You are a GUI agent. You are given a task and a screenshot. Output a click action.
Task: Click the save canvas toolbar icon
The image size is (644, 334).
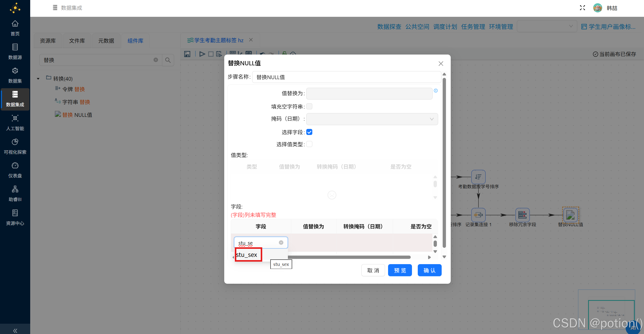187,54
